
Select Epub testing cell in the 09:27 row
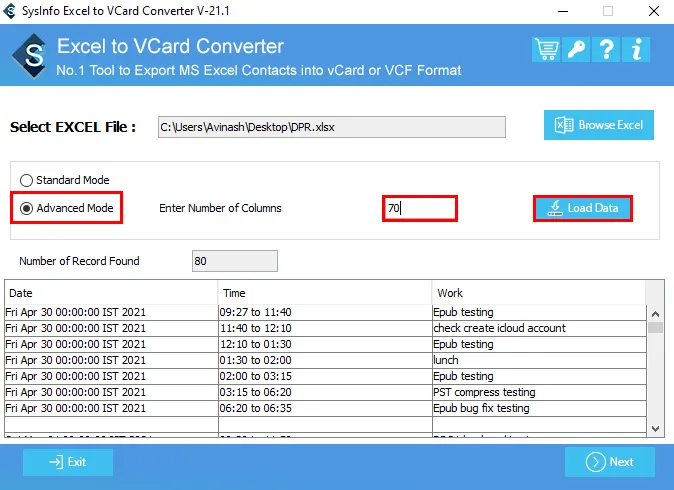click(x=539, y=312)
